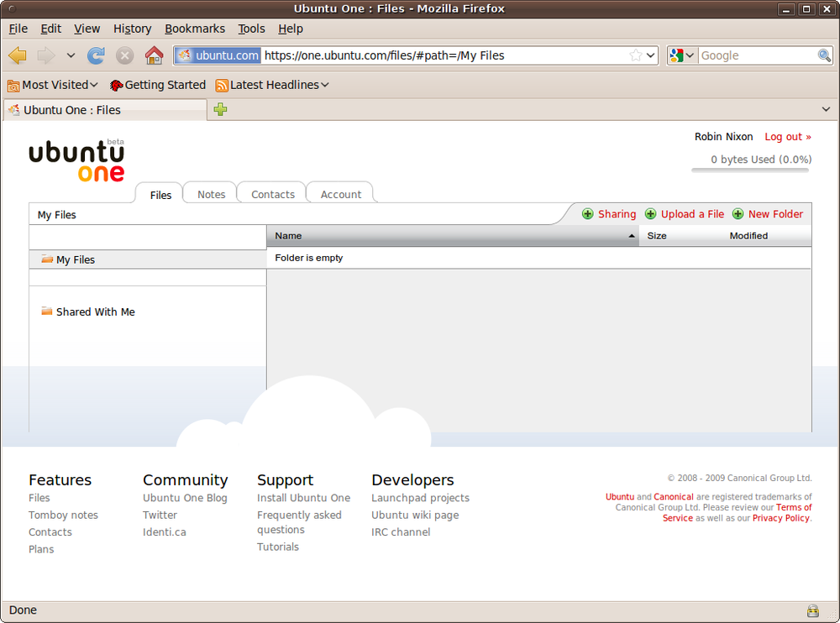Log out of Ubuntu One

(x=786, y=136)
